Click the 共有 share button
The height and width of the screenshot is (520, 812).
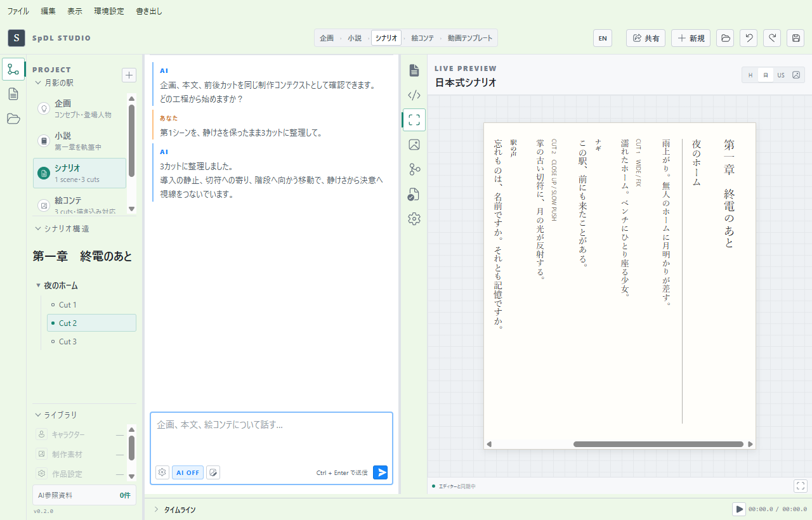coord(646,38)
